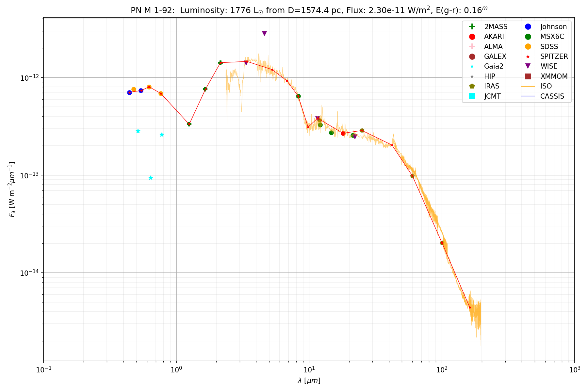Select the Gaia2 cyan star legend marker
The width and height of the screenshot is (588, 392).
point(472,66)
